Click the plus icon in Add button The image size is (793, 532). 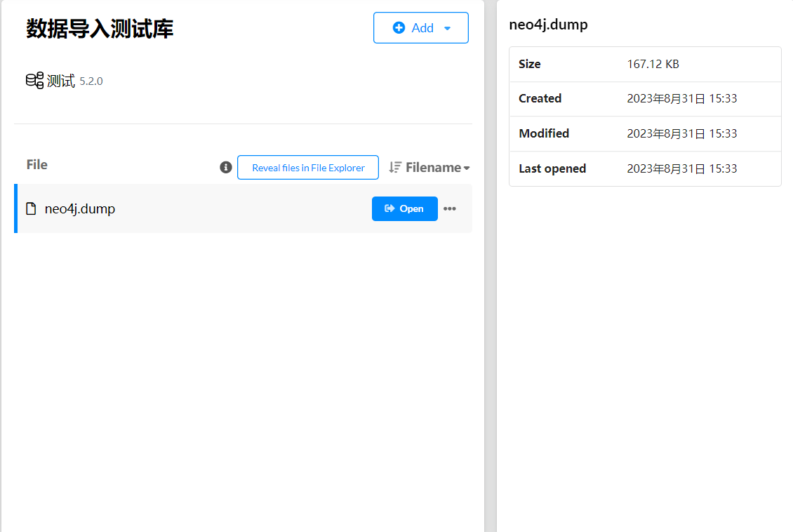399,28
